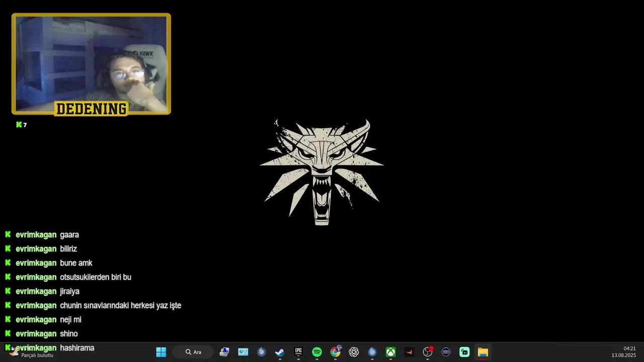The width and height of the screenshot is (644, 362).
Task: Select the chat message 'shino'
Action: pos(69,333)
